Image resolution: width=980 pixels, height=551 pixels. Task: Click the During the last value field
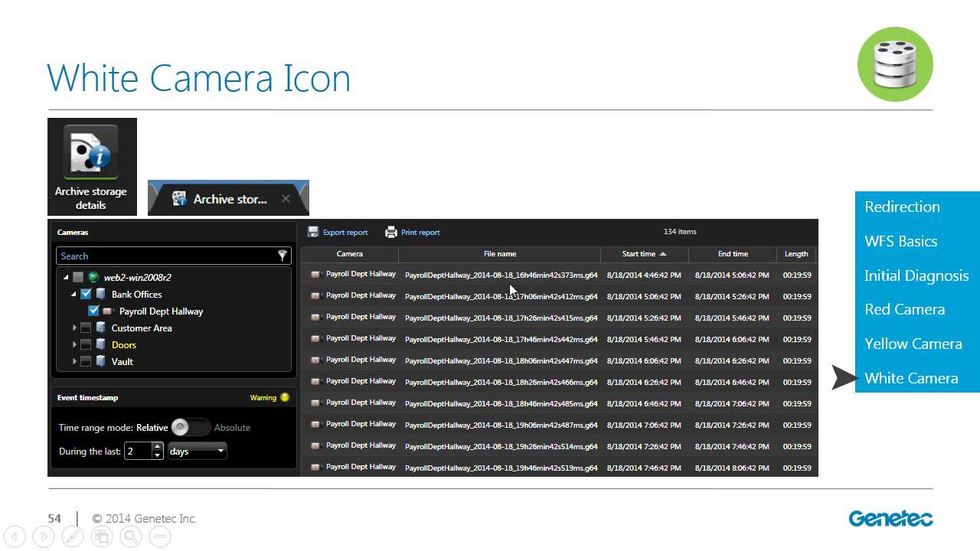point(138,451)
